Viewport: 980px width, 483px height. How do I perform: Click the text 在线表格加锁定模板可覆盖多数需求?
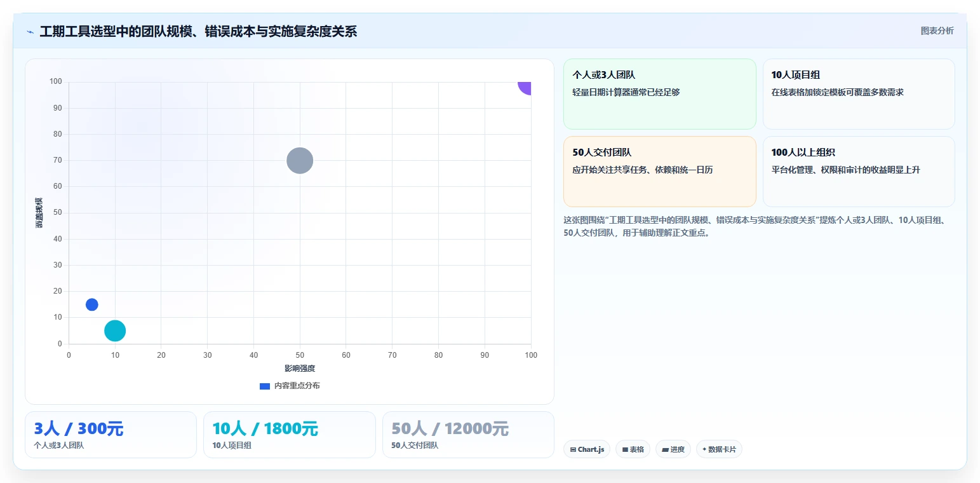(x=837, y=92)
